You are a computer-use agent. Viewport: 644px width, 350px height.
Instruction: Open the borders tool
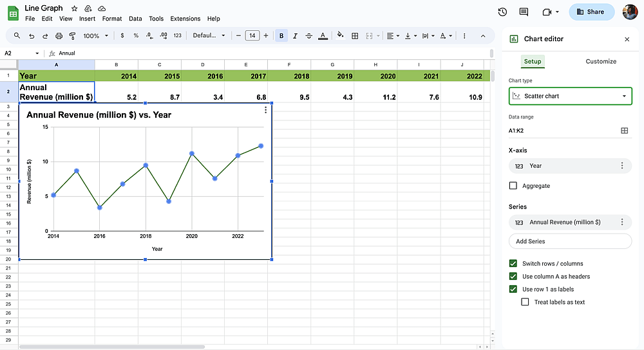pos(355,35)
